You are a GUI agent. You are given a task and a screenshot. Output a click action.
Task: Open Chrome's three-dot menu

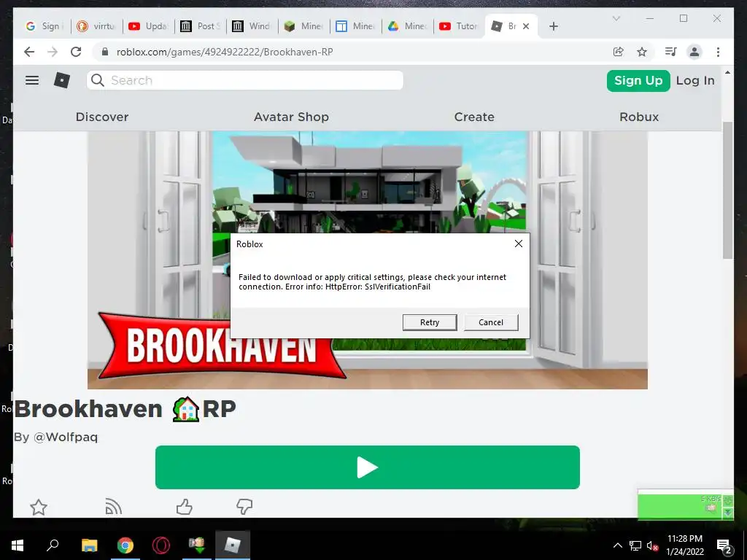pos(718,52)
